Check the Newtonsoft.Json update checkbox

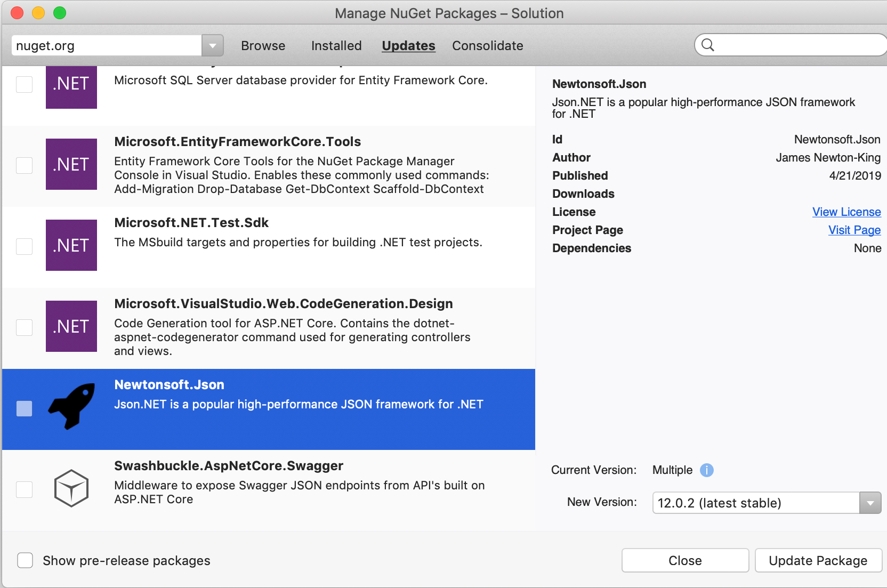(24, 408)
